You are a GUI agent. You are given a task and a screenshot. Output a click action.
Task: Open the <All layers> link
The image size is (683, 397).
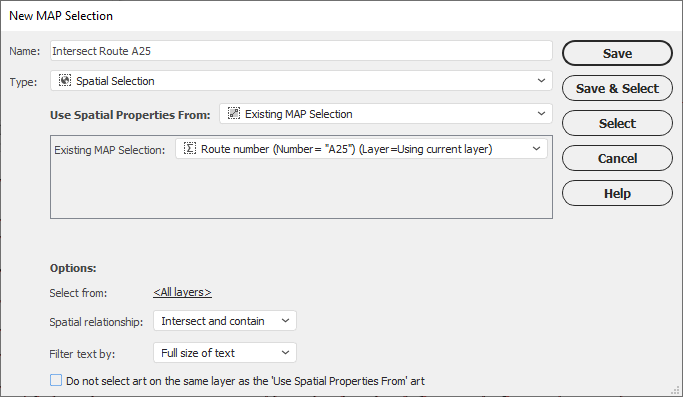182,292
